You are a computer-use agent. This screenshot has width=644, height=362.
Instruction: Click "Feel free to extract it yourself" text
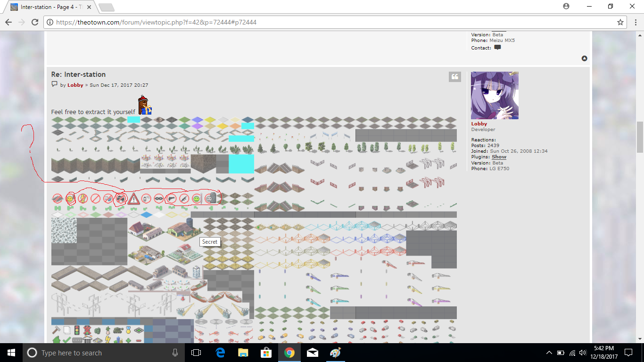pyautogui.click(x=93, y=112)
